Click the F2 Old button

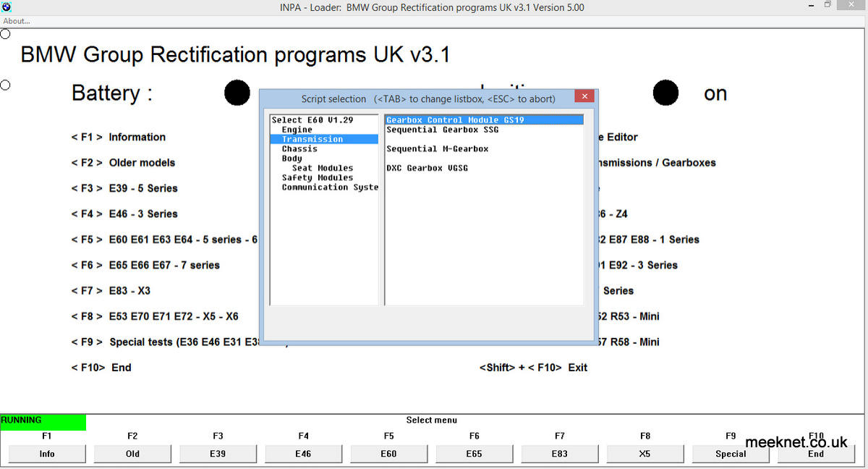[x=132, y=454]
